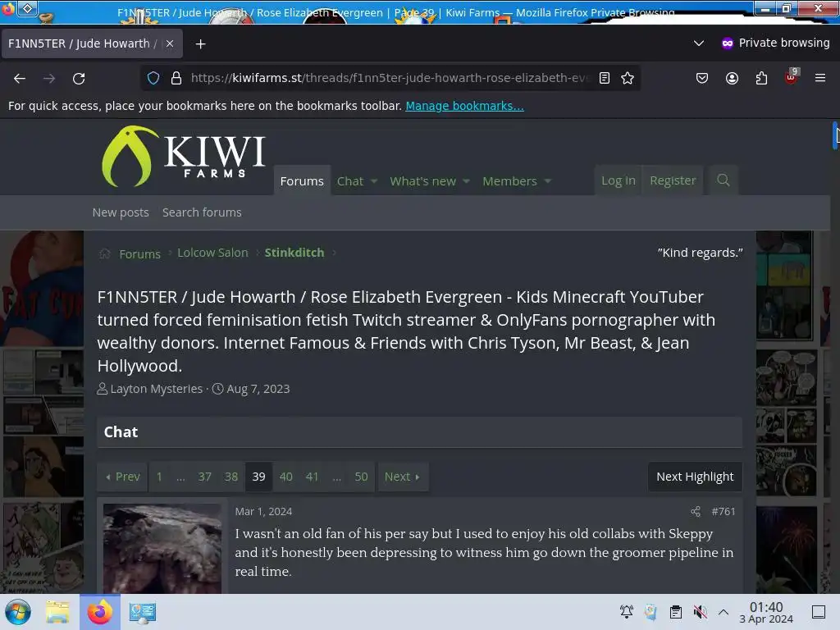The width and height of the screenshot is (840, 630).
Task: Open post number #761 permalink
Action: pos(724,512)
